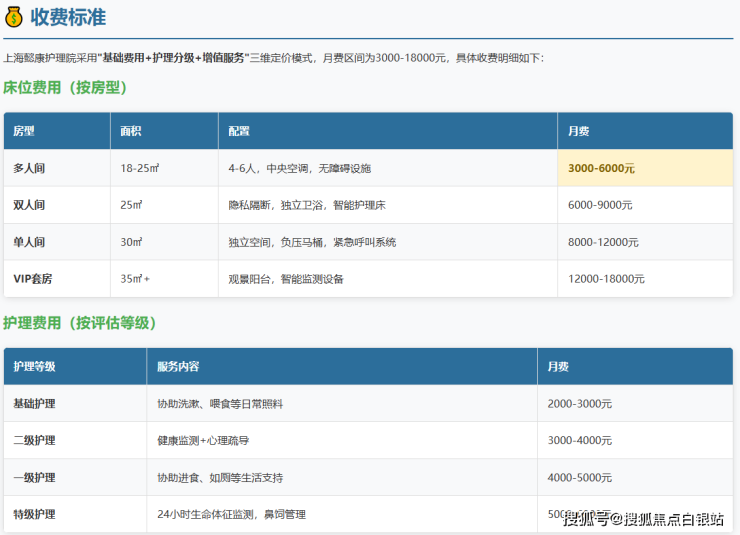
Task: Click the 面积 column header
Action: coord(131,131)
